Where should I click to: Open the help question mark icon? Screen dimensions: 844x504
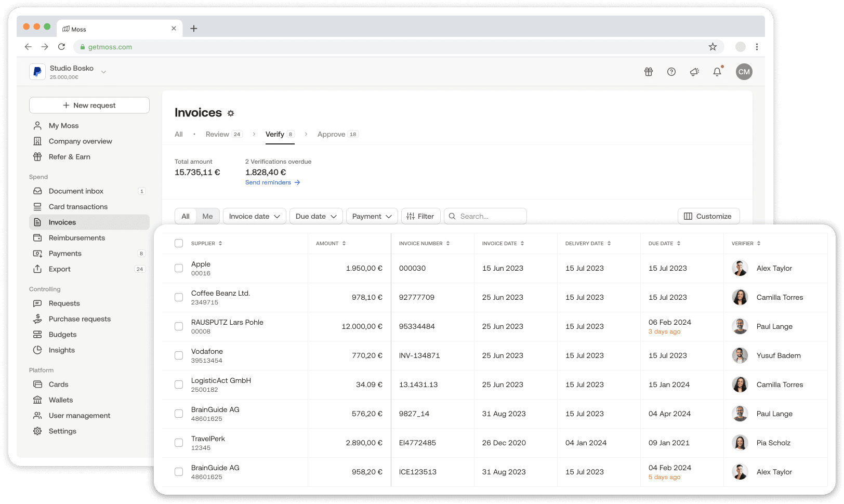pyautogui.click(x=671, y=72)
